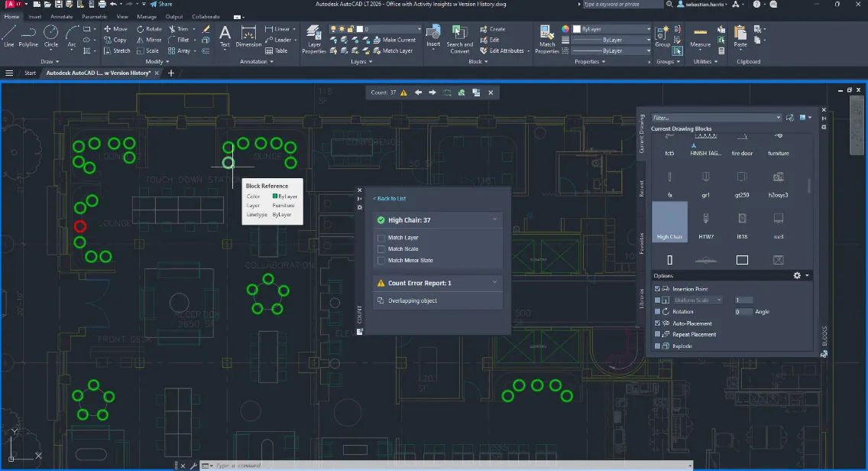868x471 pixels.
Task: Enable Repeat Placement checkbox
Action: (x=658, y=334)
